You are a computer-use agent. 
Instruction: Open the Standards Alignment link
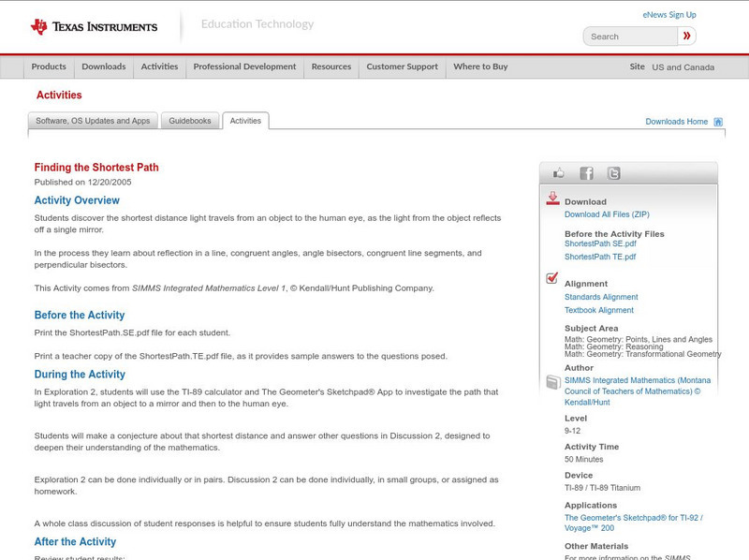601,297
